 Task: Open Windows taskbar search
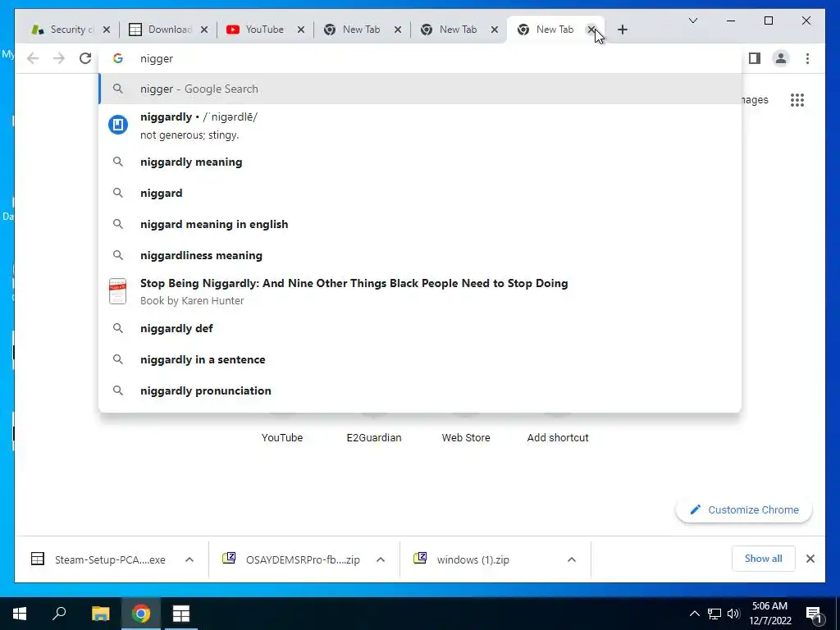pos(59,614)
